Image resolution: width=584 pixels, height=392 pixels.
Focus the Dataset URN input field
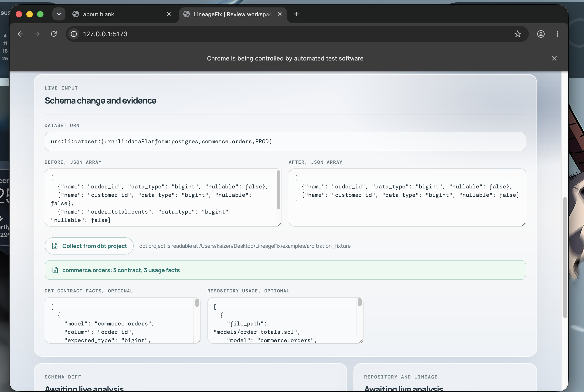285,141
